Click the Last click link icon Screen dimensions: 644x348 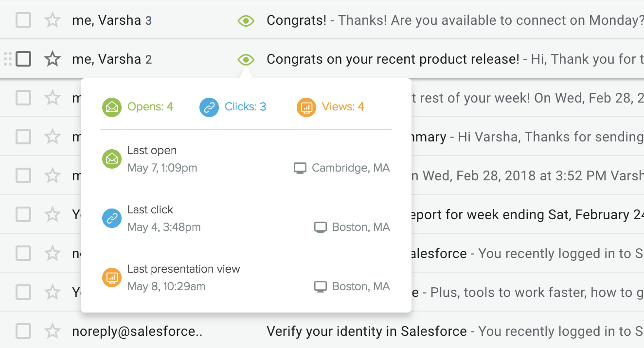(112, 219)
